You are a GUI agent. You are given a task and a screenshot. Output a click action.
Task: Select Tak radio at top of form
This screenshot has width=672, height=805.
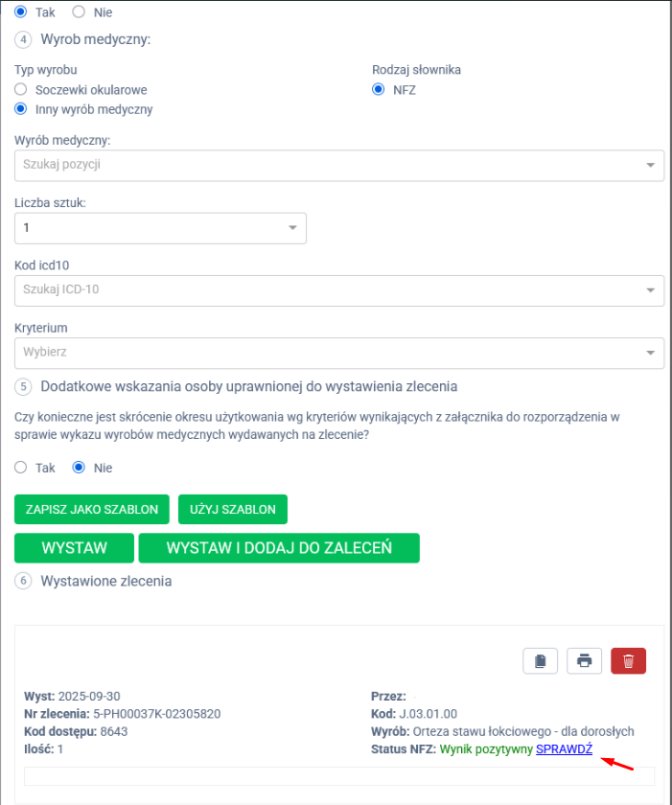21,12
